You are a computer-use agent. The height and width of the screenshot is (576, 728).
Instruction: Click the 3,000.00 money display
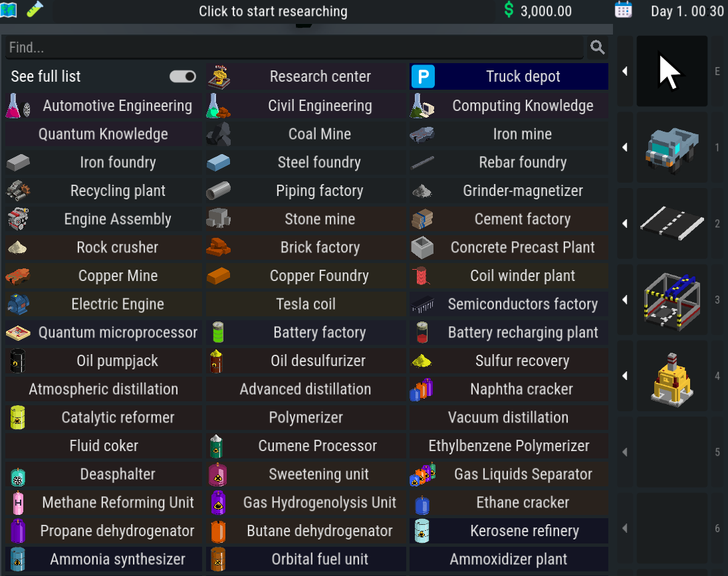(x=538, y=11)
